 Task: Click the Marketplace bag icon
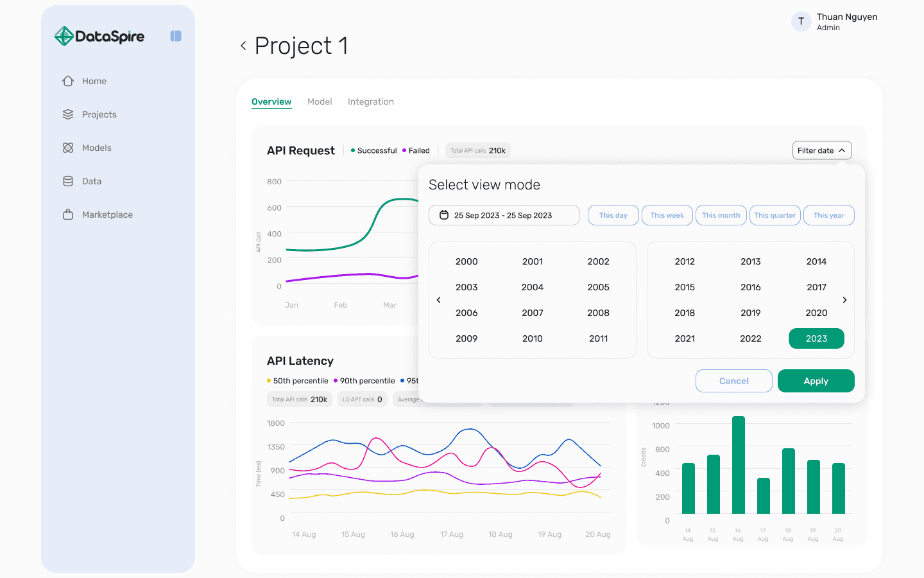coord(68,215)
